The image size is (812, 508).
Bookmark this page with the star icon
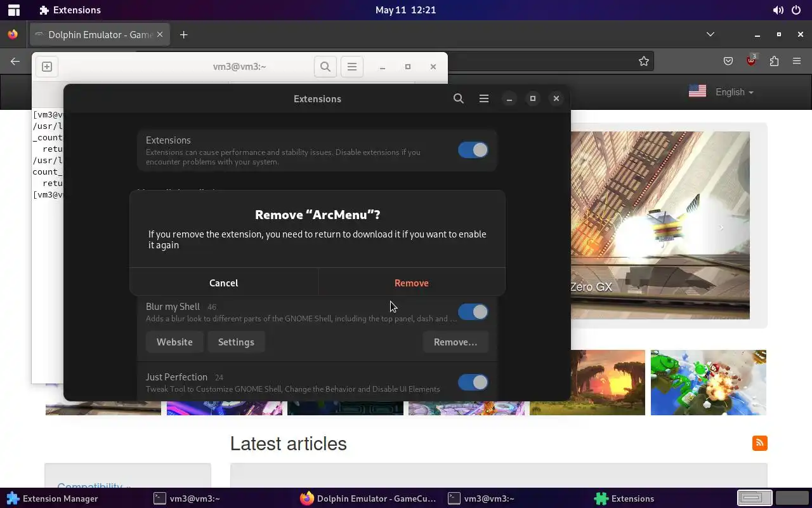click(644, 61)
